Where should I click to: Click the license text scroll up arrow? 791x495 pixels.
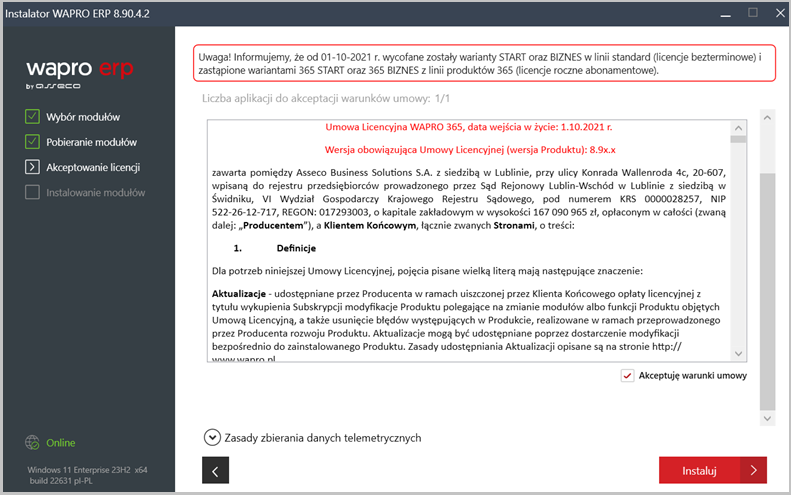(739, 128)
